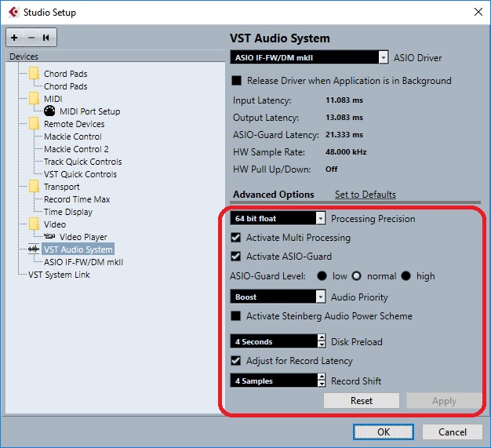The width and height of the screenshot is (491, 448).
Task: Click the HW Pull Up/Down value Off
Action: pos(331,169)
